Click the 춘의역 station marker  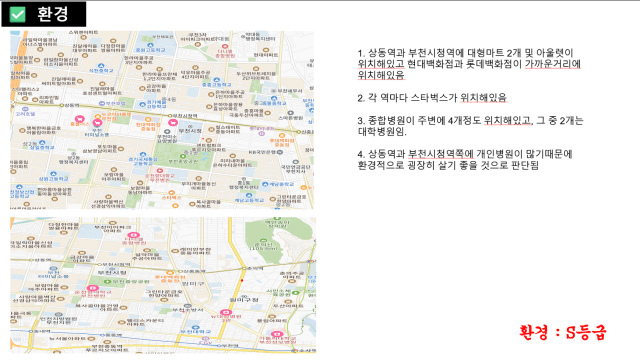[244, 269]
